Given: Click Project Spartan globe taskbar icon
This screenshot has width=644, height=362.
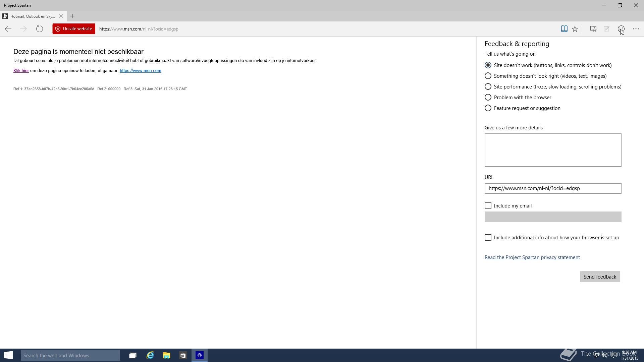Looking at the screenshot, I should click(x=200, y=355).
